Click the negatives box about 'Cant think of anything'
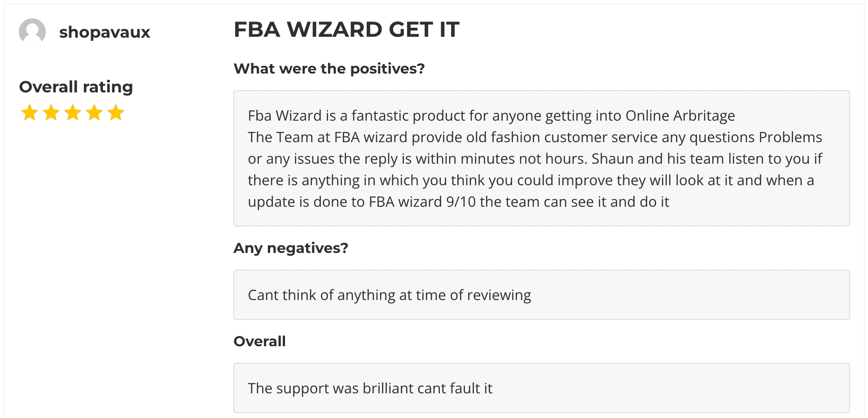The width and height of the screenshot is (868, 418). 541,295
